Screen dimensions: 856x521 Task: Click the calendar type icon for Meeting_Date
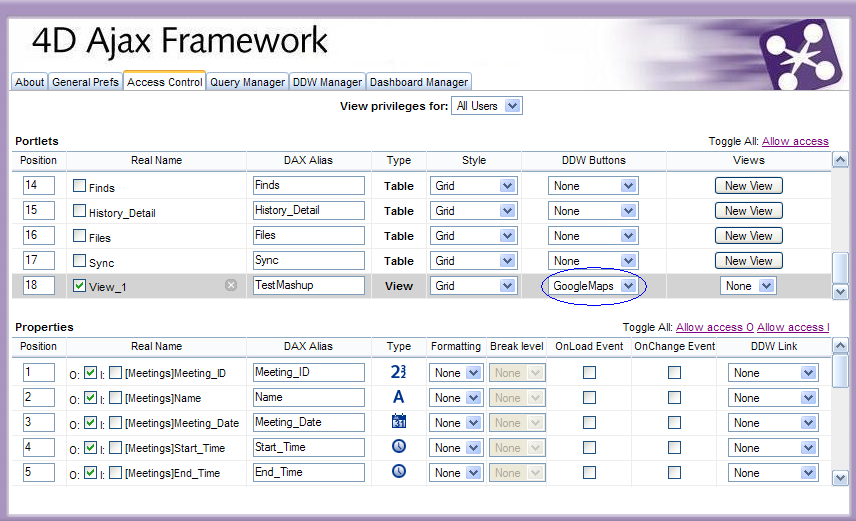tap(399, 422)
